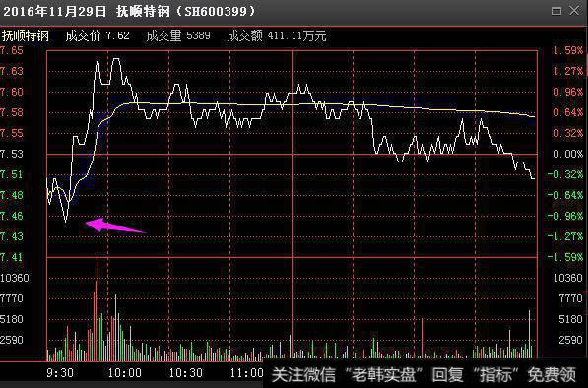Click the 11:00 time axis label
Screen dimensions: 588x388
coord(247,373)
